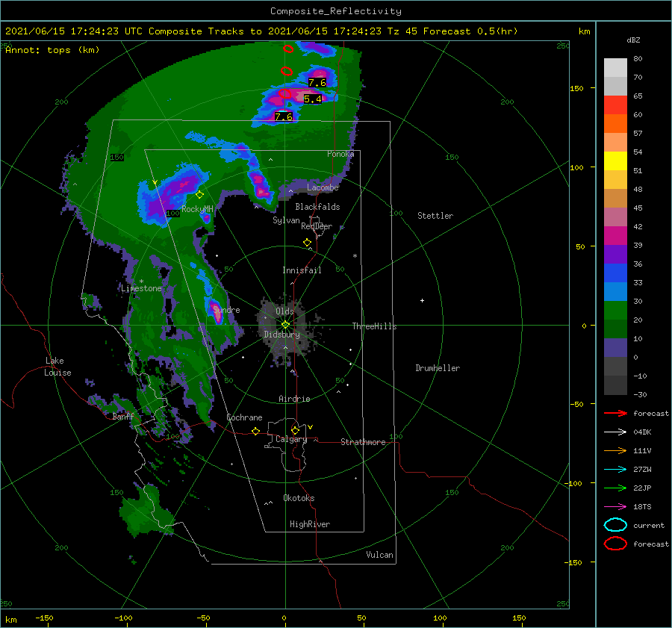Click the Lake Louise label

click(x=57, y=367)
